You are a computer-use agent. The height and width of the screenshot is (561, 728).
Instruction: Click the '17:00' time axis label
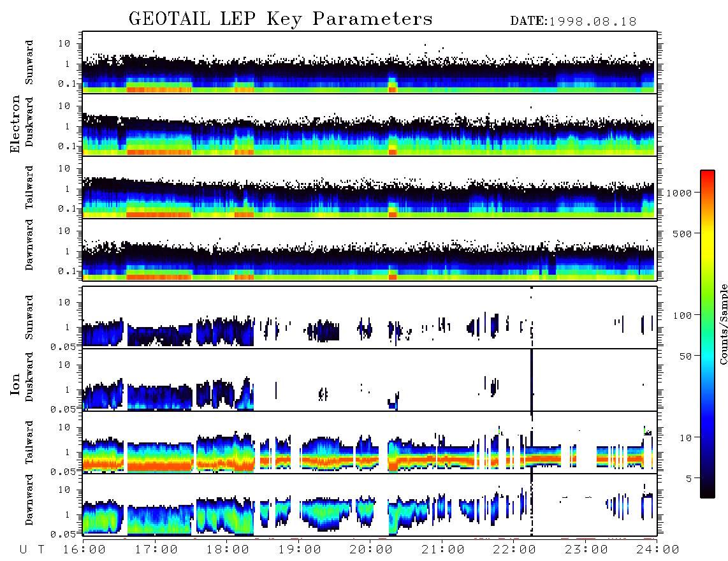tap(156, 550)
